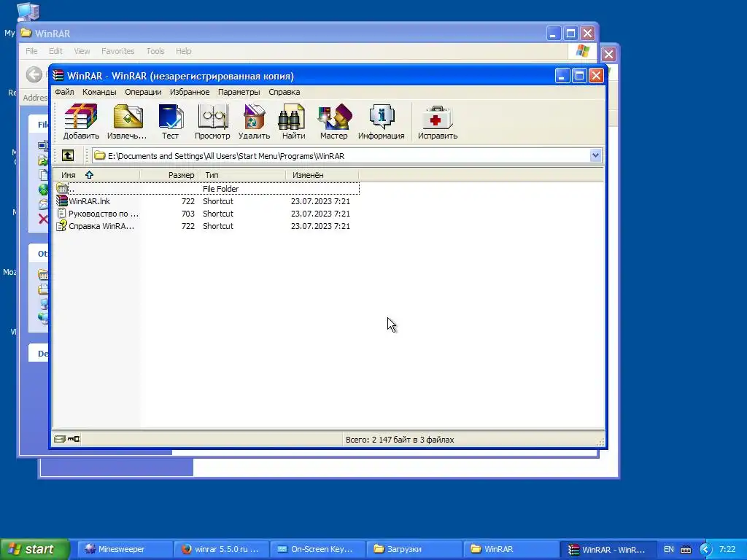Viewport: 747px width, 560px height.
Task: Sort by Имя column header
Action: [97, 175]
